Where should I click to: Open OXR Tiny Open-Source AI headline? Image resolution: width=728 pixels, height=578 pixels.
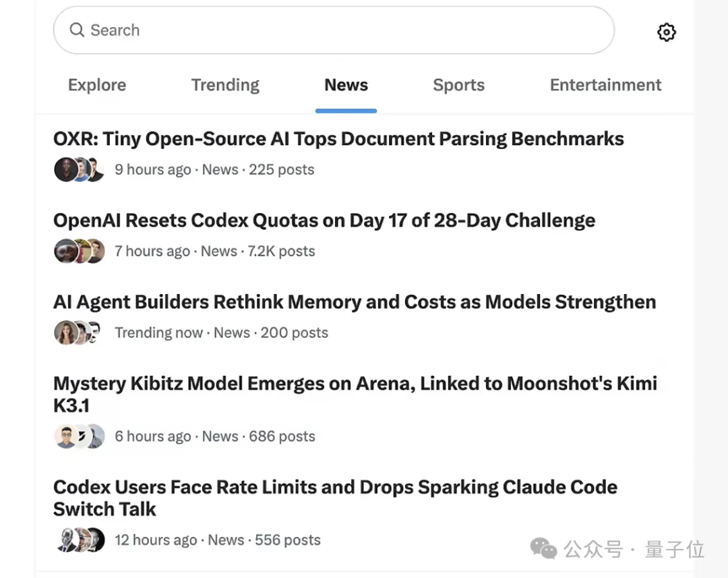pyautogui.click(x=338, y=139)
